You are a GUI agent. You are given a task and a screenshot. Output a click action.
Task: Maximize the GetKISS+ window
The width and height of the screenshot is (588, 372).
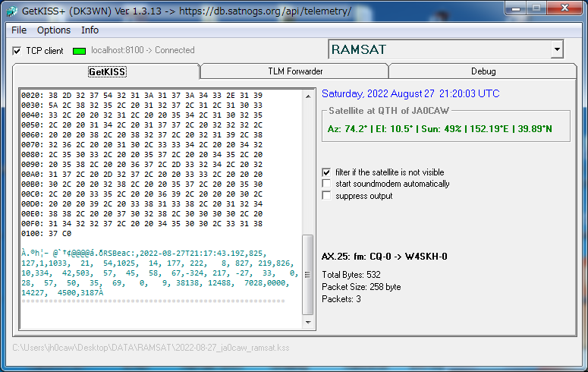(536, 8)
